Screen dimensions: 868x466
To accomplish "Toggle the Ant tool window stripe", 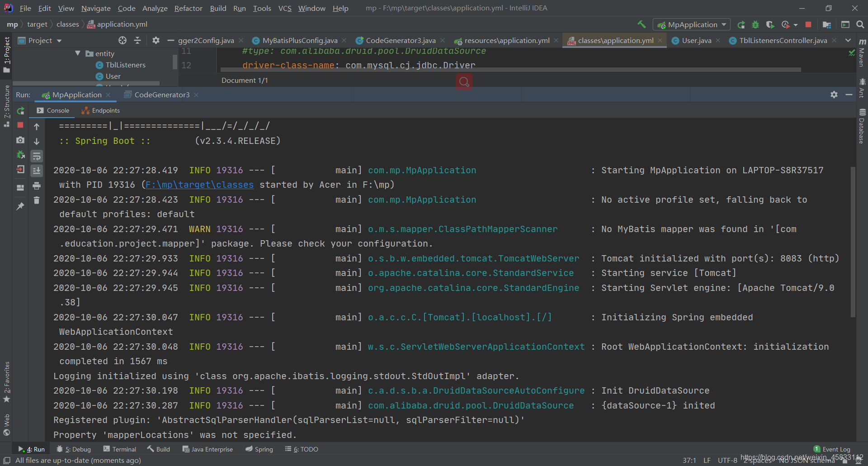I will 862,88.
